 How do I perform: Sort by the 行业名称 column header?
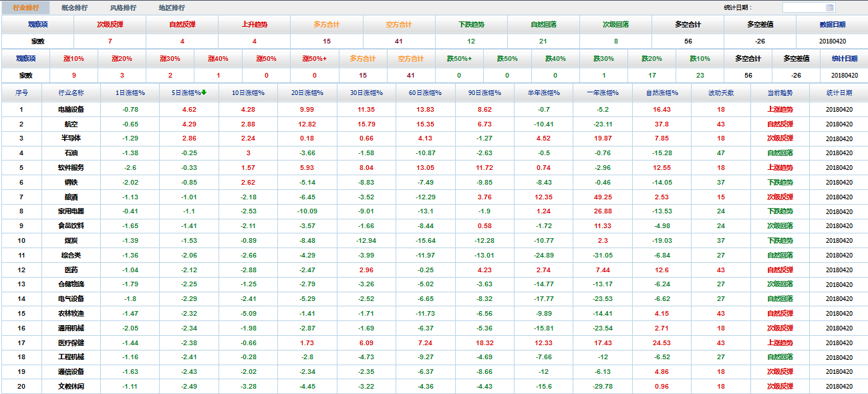coord(71,92)
